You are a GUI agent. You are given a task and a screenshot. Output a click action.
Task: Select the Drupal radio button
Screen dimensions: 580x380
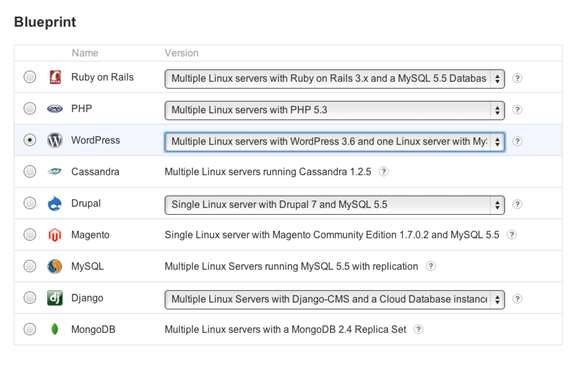click(30, 203)
